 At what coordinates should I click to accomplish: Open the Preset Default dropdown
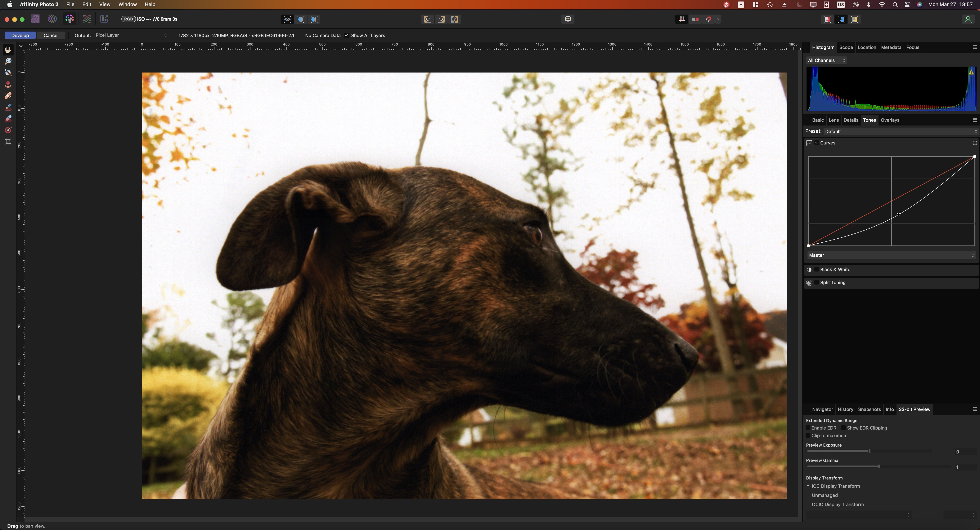(901, 132)
